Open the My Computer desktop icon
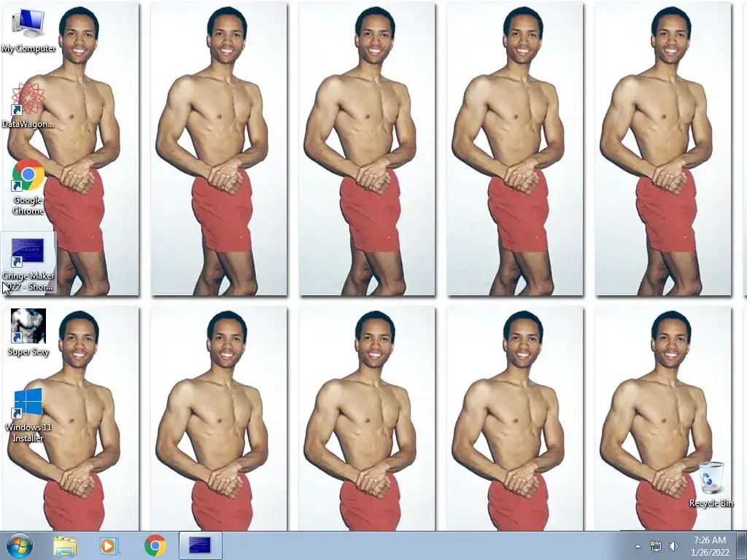747x560 pixels. [28, 31]
